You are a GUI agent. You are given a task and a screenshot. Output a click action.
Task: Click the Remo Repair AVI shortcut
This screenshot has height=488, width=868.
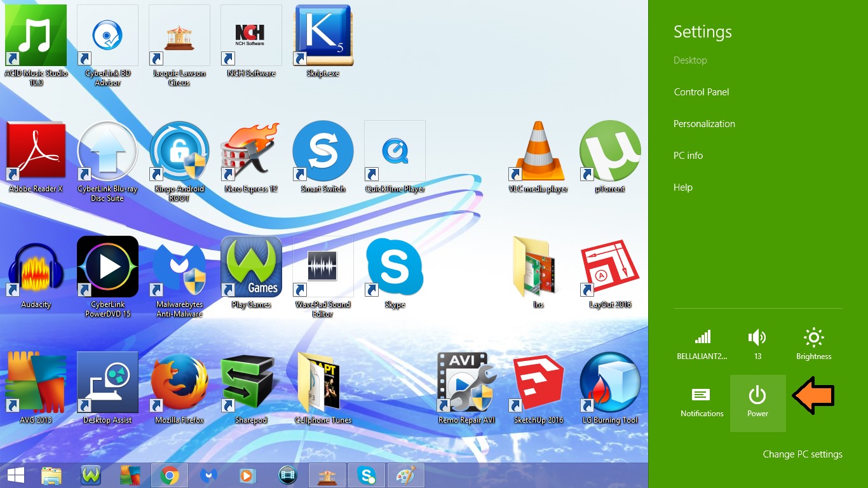466,388
